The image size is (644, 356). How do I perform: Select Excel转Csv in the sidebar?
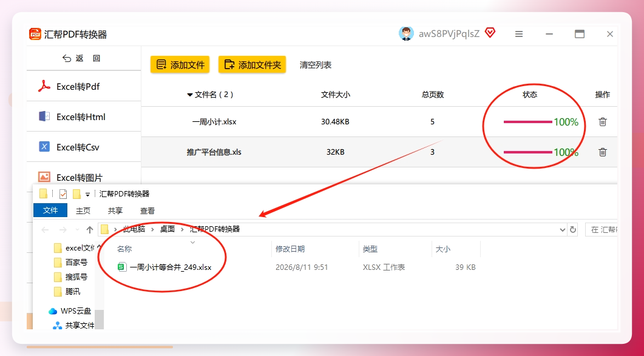(x=84, y=147)
